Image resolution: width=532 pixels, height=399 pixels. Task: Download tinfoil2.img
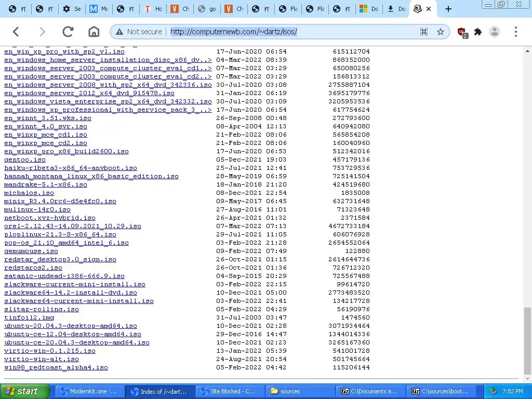[x=29, y=317]
